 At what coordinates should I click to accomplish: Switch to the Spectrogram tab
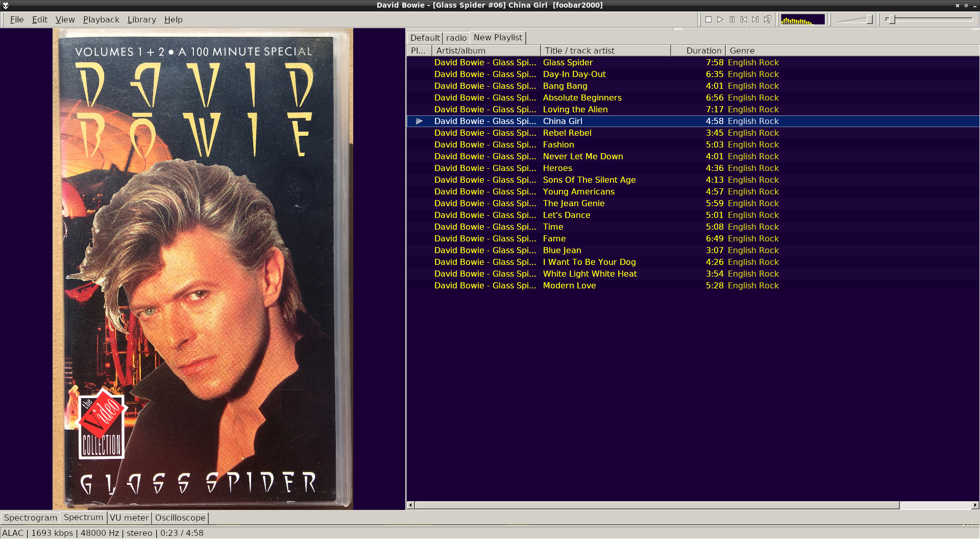click(30, 518)
